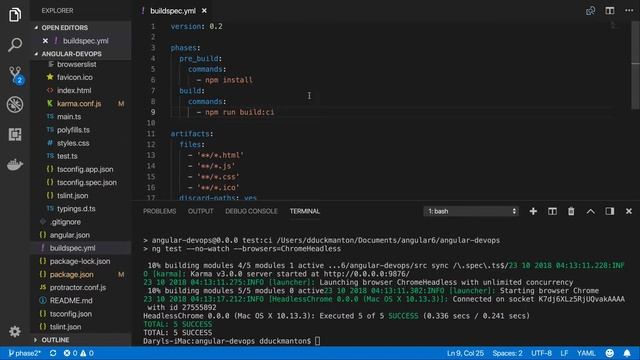Open the Explorer view in the activity bar
Viewport: 640px width, 360px height.
click(15, 15)
